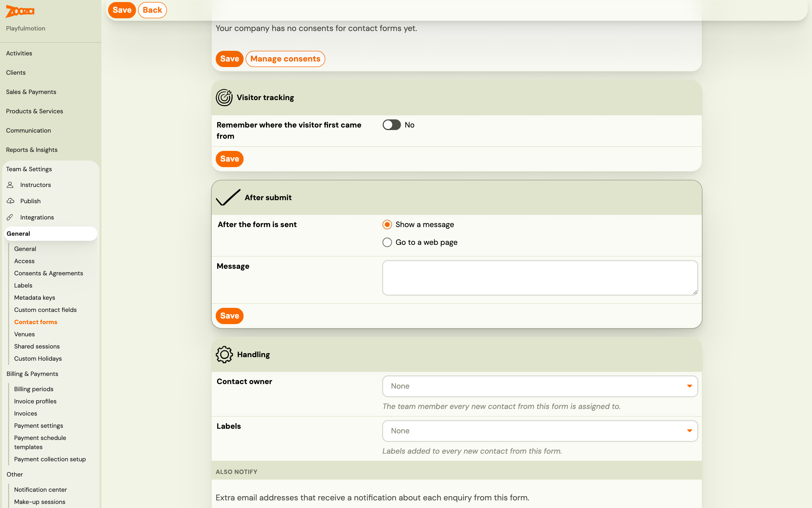Select the Show a message option
Screen dimensions: 812x508
pos(387,225)
